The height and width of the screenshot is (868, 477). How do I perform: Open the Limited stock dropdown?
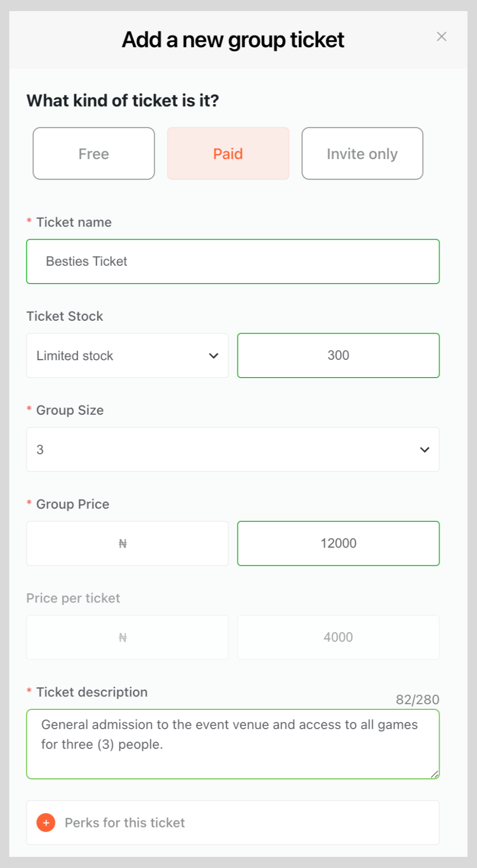coord(127,356)
